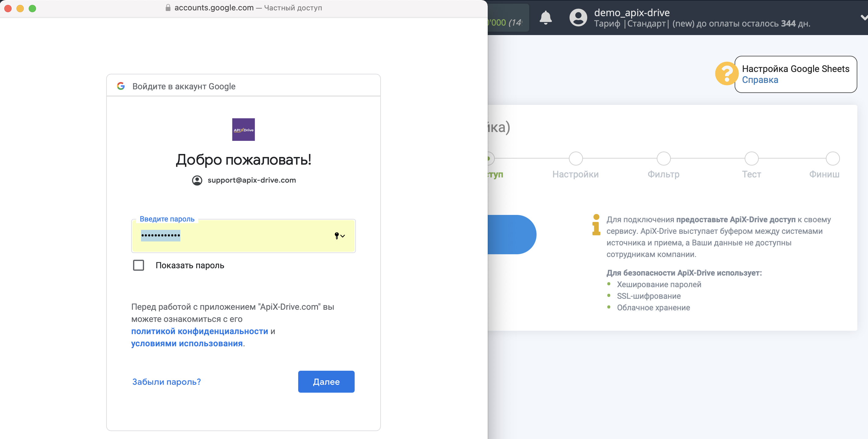This screenshot has height=439, width=868.
Task: Close the Google sign-in window
Action: 8,9
